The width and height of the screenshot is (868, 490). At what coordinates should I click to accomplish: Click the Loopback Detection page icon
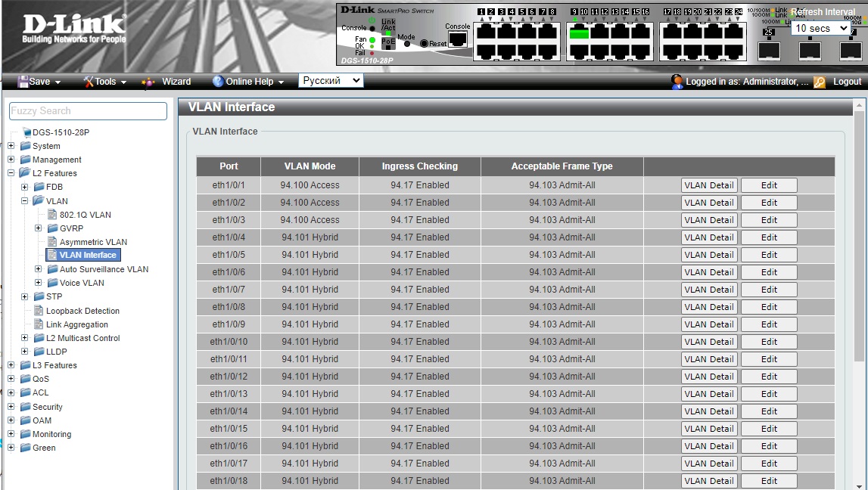click(x=39, y=311)
